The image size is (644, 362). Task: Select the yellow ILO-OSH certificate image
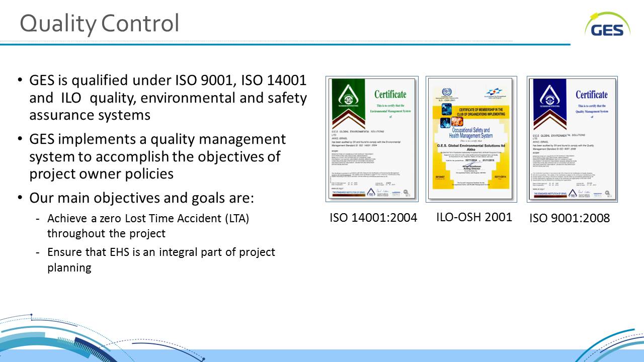click(471, 139)
